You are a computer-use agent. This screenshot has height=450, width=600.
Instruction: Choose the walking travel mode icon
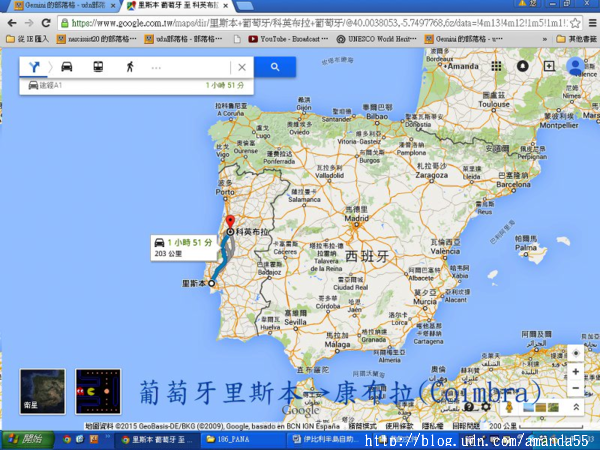[x=129, y=67]
